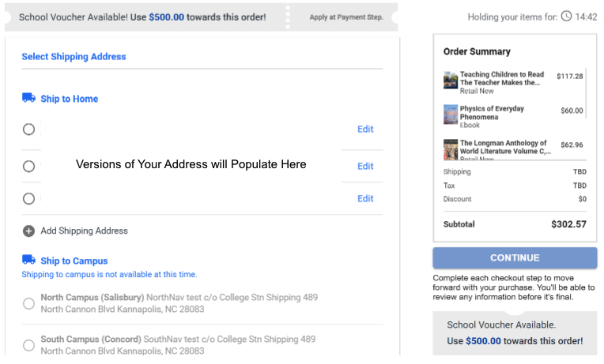The image size is (604, 364).
Task: Click the Ship to Home truck icon
Action: (x=28, y=98)
